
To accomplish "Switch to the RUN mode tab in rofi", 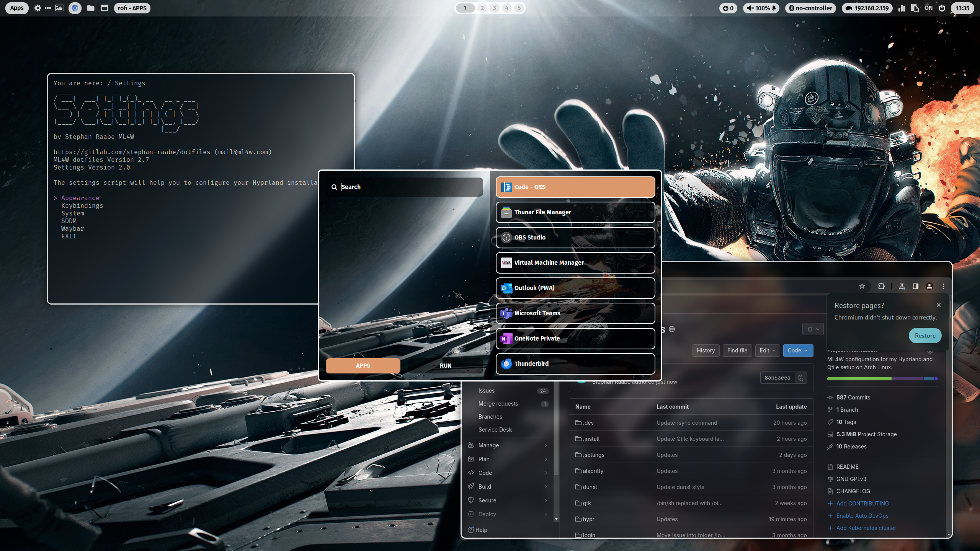I will (445, 365).
